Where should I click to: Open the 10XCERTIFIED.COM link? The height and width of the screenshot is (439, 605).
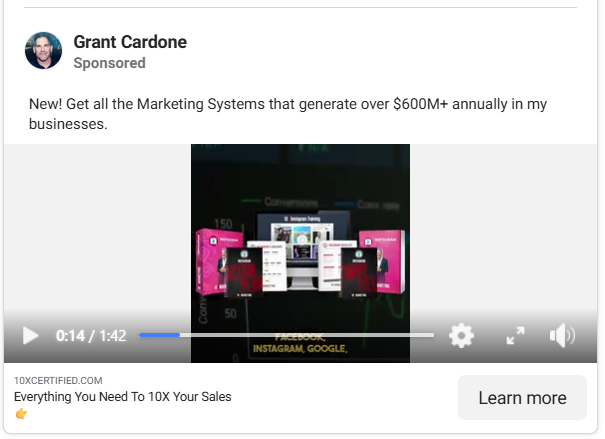[58, 380]
